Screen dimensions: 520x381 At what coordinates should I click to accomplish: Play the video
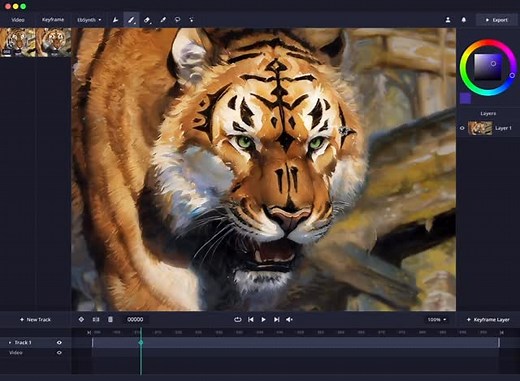pos(263,319)
